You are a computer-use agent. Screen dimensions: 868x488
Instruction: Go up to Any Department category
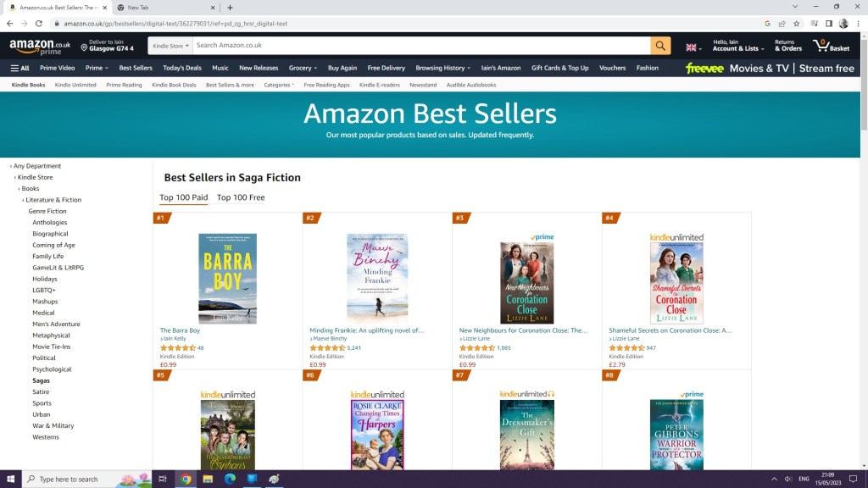[37, 166]
